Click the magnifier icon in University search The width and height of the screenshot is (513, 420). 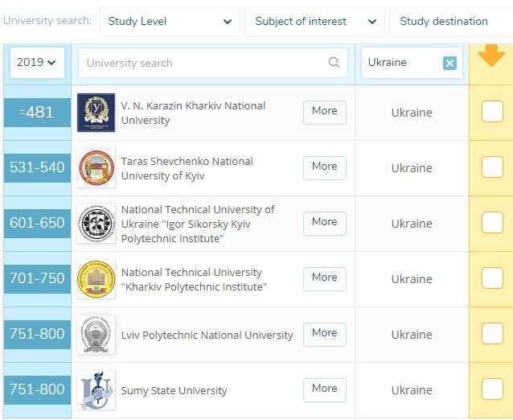334,62
